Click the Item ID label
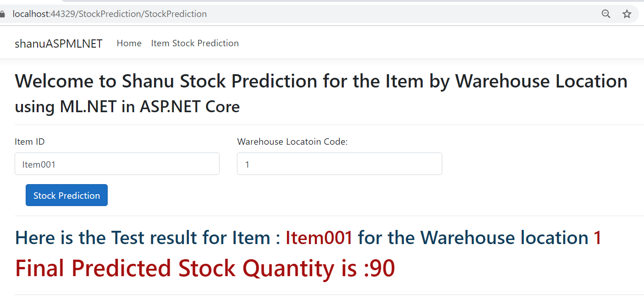This screenshot has height=305, width=644. click(30, 142)
